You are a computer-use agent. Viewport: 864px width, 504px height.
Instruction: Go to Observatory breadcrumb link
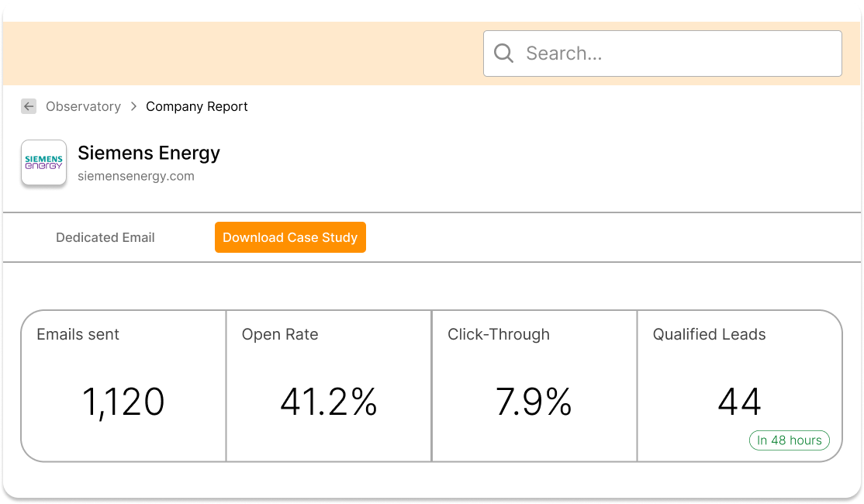(x=83, y=106)
